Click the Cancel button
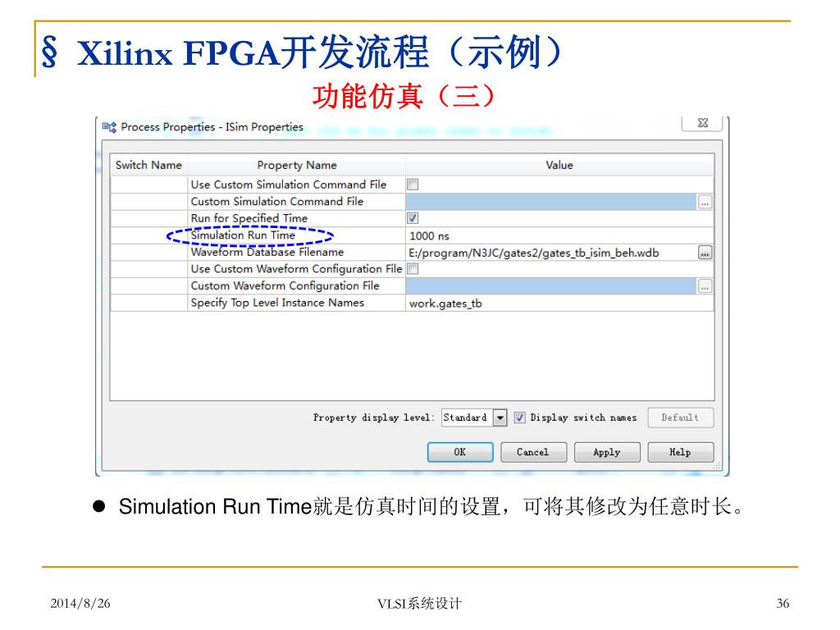This screenshot has height=630, width=840. [533, 452]
